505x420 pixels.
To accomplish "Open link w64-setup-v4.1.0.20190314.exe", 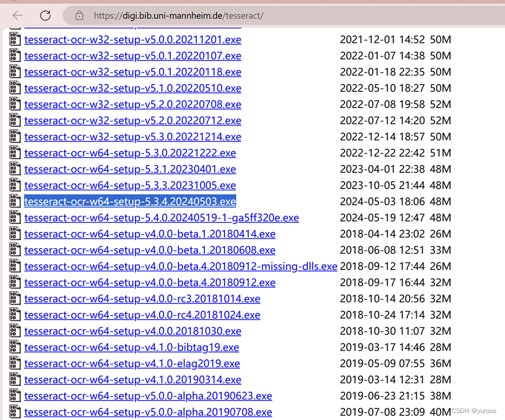I will tap(133, 380).
